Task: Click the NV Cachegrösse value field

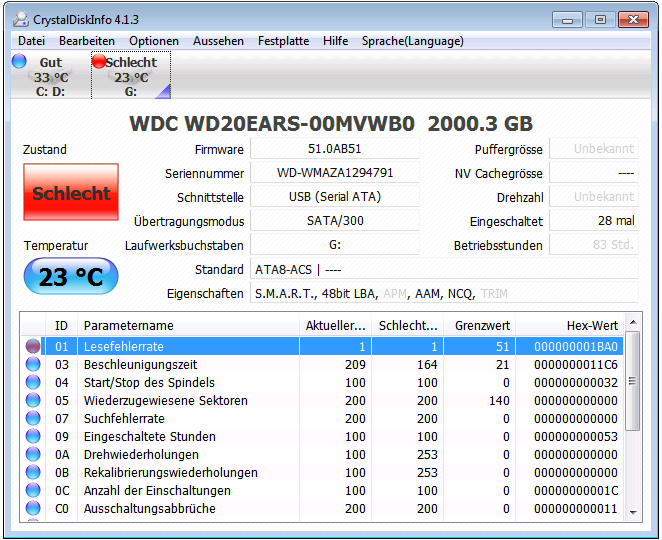Action: point(594,173)
